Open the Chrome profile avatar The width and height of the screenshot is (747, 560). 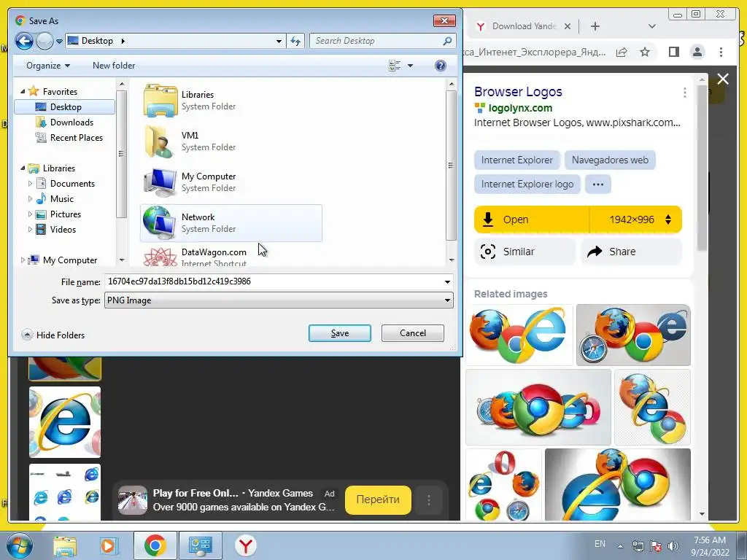click(697, 52)
